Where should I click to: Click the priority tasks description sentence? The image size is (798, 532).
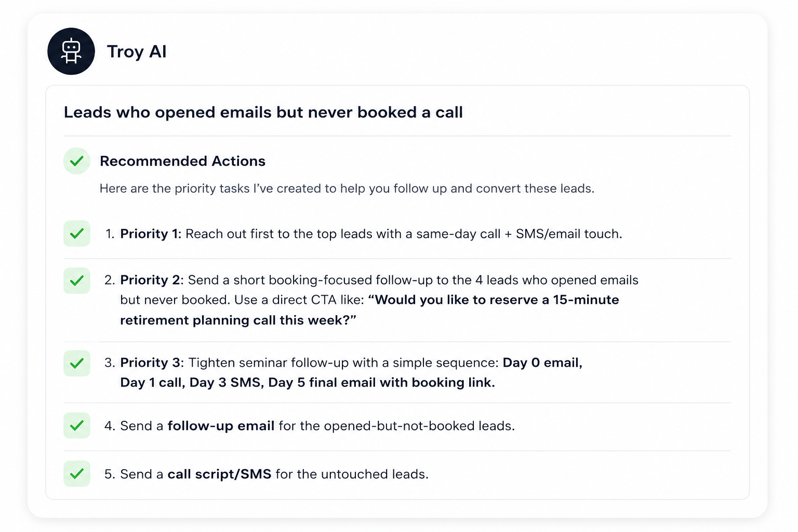coord(347,189)
